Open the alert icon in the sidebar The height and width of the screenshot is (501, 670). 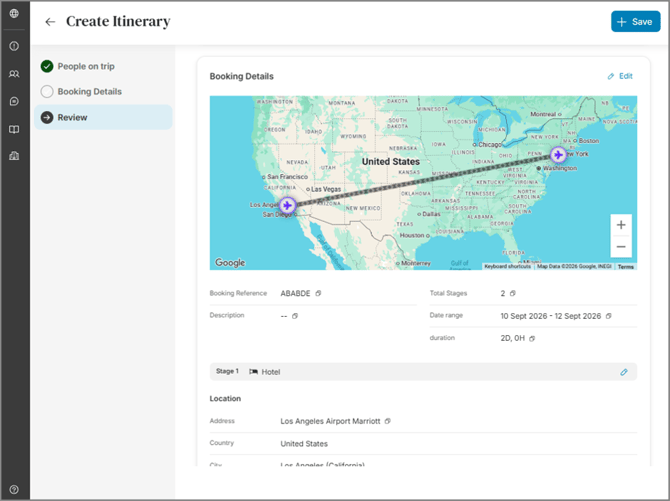[x=14, y=46]
